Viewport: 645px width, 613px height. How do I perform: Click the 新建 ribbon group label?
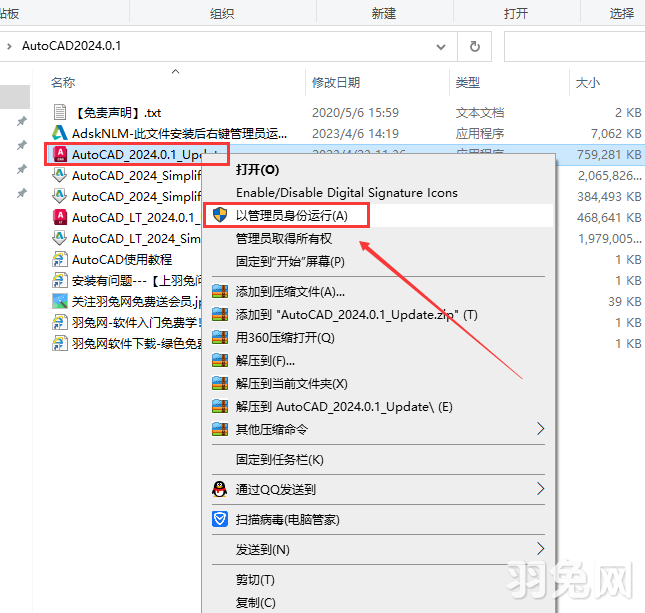[383, 13]
